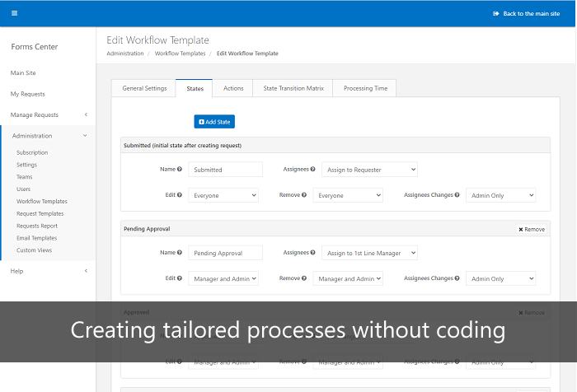The width and height of the screenshot is (577, 392).
Task: Open Pending Approval Remove Manager and Admin dropdown
Action: pos(348,278)
